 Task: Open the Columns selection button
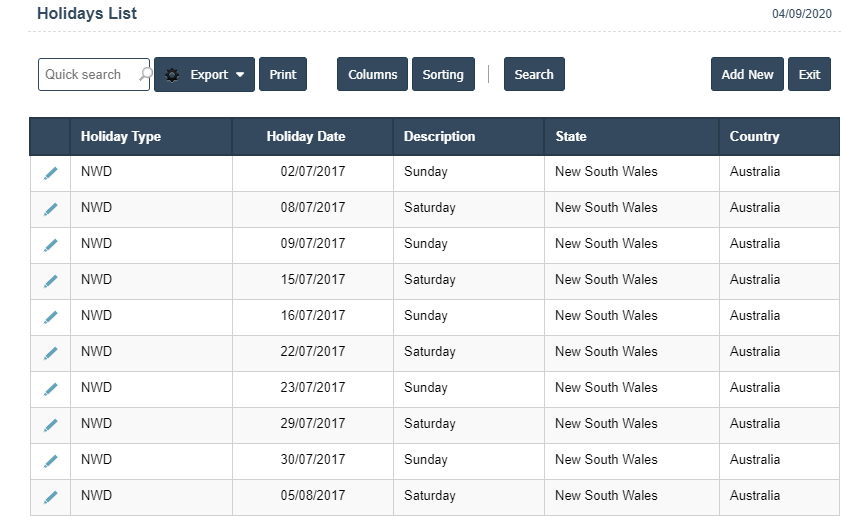coord(372,75)
